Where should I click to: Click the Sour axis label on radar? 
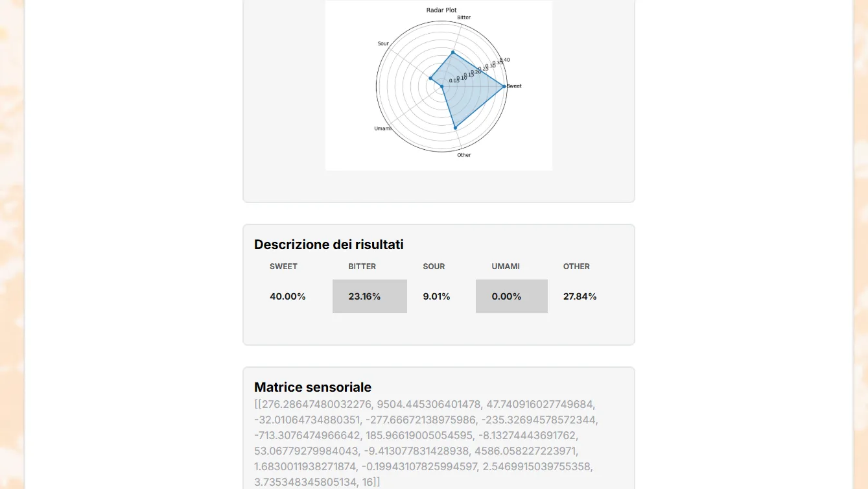[383, 43]
